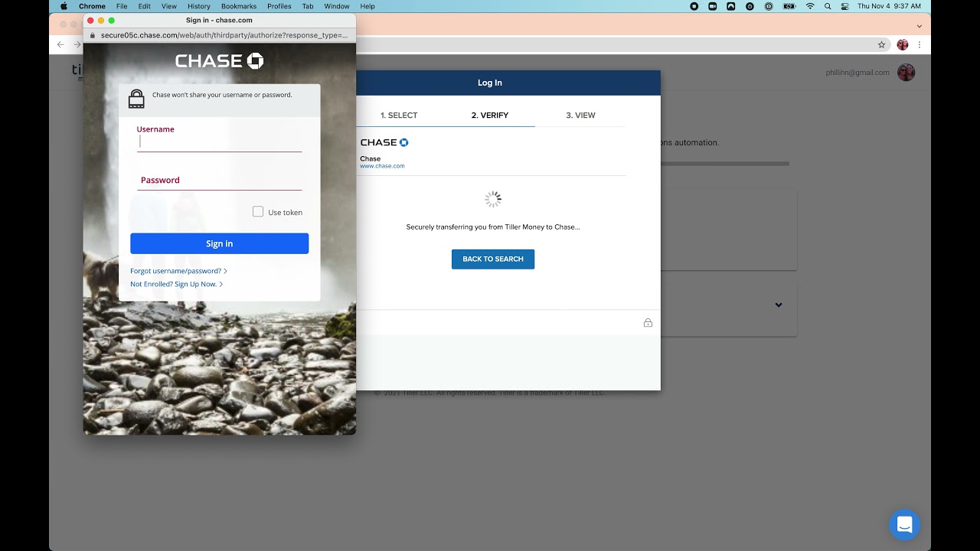The image size is (980, 551).
Task: Open the Intercom chat bubble
Action: (904, 525)
